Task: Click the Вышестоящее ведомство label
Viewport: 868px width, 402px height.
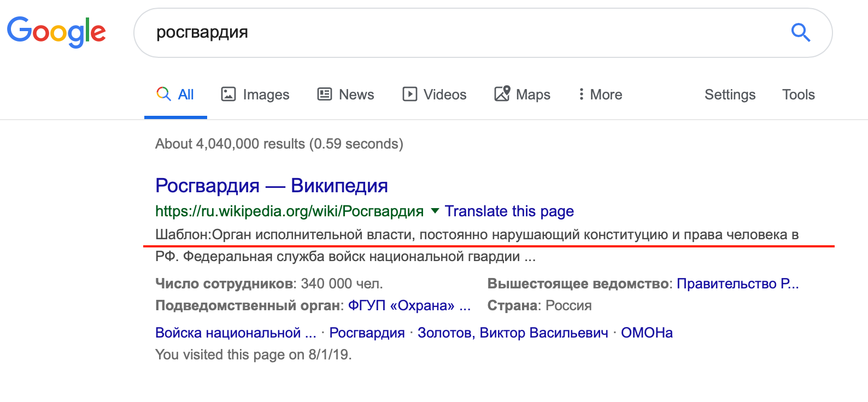Action: click(579, 283)
